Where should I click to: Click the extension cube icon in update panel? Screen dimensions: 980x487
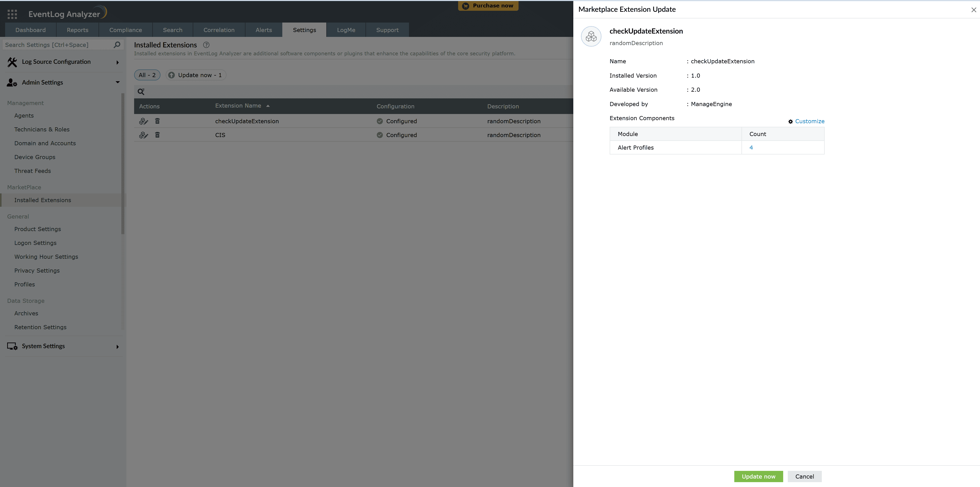(591, 37)
